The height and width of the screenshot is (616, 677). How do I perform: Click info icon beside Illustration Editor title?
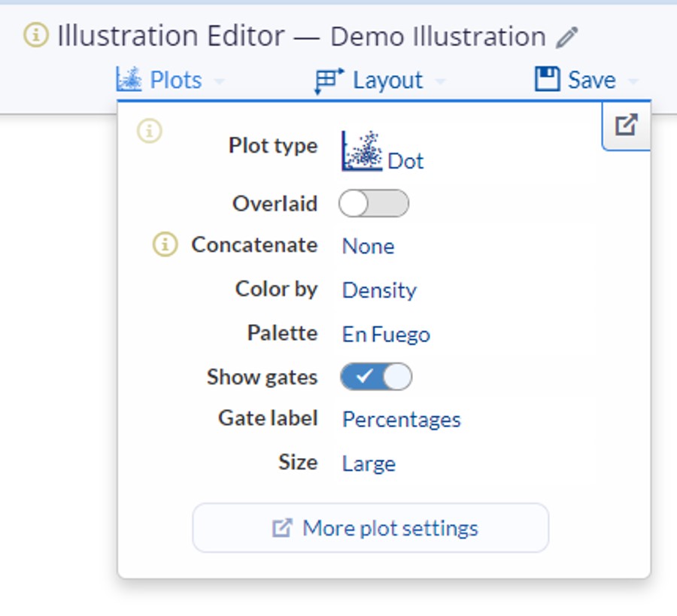(x=36, y=35)
